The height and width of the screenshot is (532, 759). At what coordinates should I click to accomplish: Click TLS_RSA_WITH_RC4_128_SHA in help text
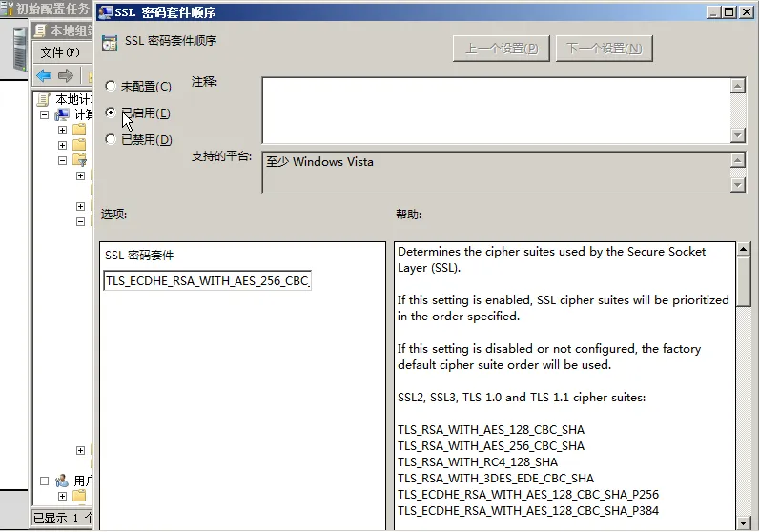(x=478, y=462)
